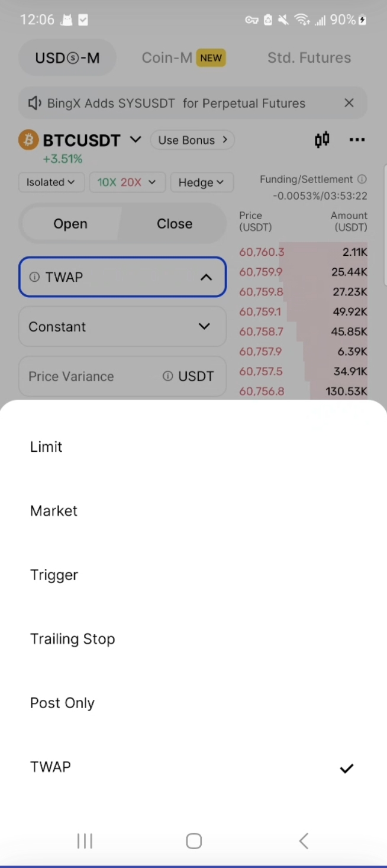Tap the Bitcoin coin logo
Image resolution: width=387 pixels, height=868 pixels.
[28, 140]
